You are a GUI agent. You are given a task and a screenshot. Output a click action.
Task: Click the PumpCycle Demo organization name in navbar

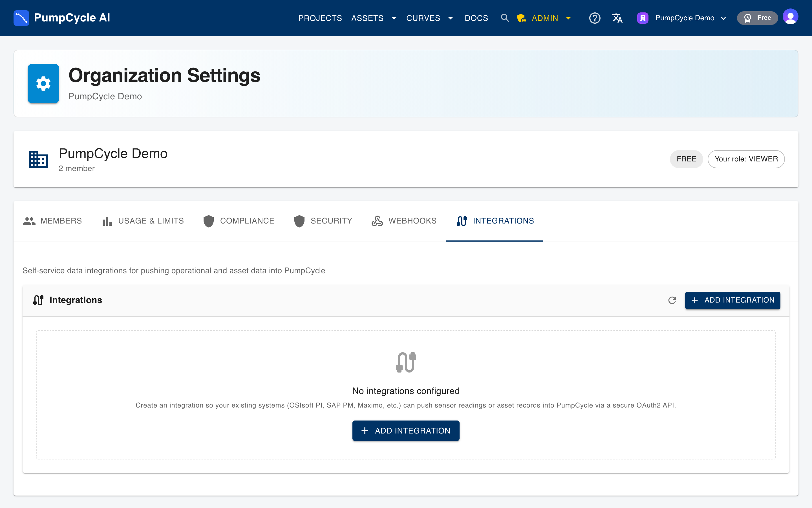pos(685,18)
